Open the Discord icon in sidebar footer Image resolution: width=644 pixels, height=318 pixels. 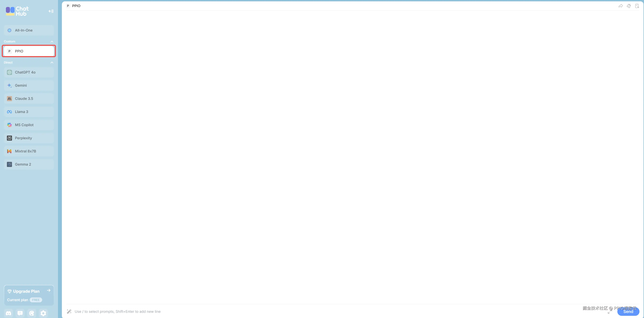[x=8, y=313]
